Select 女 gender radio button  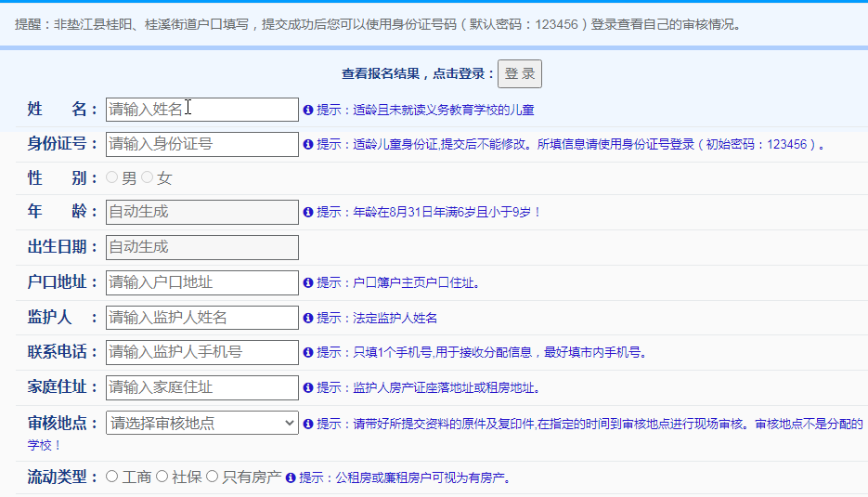(x=147, y=177)
